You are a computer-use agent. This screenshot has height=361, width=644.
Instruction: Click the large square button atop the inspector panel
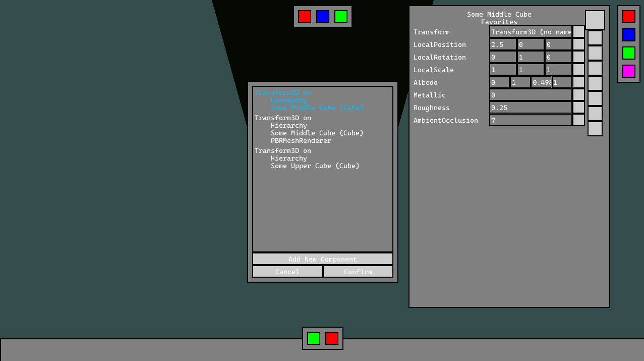coord(595,20)
